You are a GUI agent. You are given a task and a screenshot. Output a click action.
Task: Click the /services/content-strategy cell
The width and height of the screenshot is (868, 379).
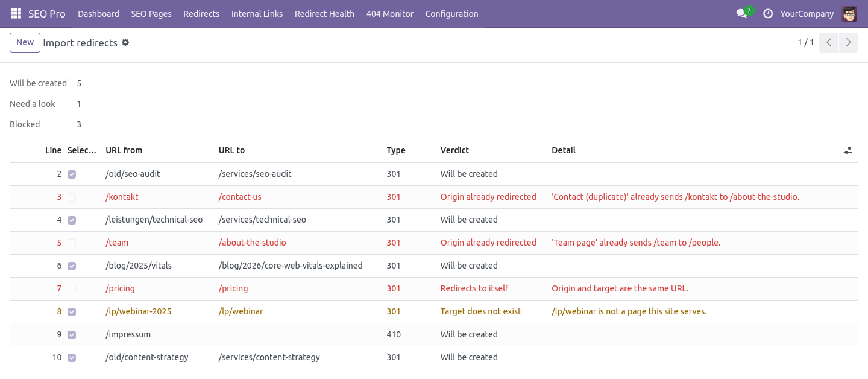(x=269, y=357)
